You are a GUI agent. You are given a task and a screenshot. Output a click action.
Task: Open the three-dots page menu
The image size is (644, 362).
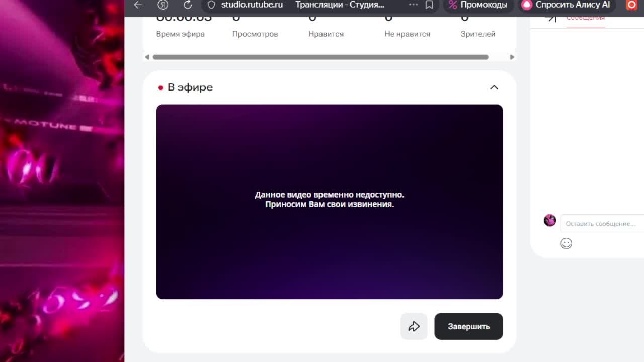[x=413, y=5]
